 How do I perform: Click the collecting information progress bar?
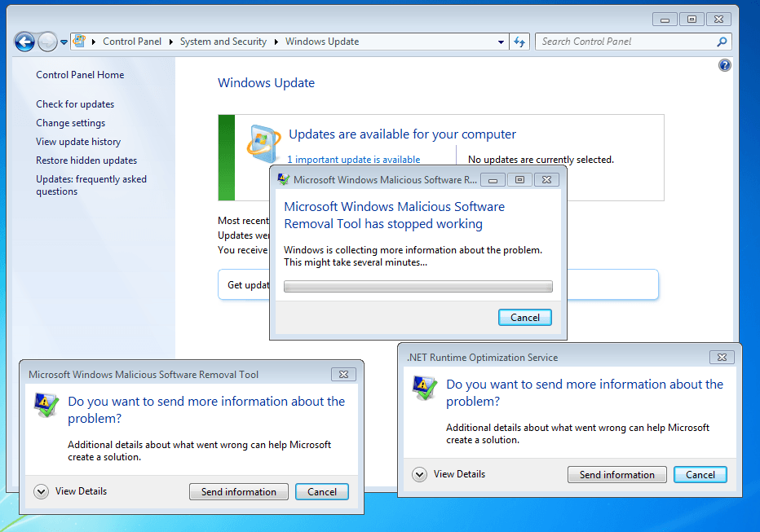pyautogui.click(x=418, y=286)
